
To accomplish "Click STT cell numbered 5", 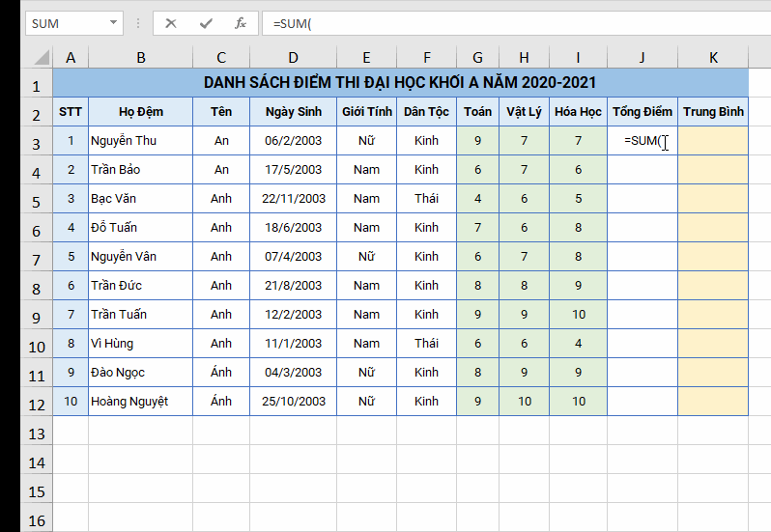I will coord(71,257).
